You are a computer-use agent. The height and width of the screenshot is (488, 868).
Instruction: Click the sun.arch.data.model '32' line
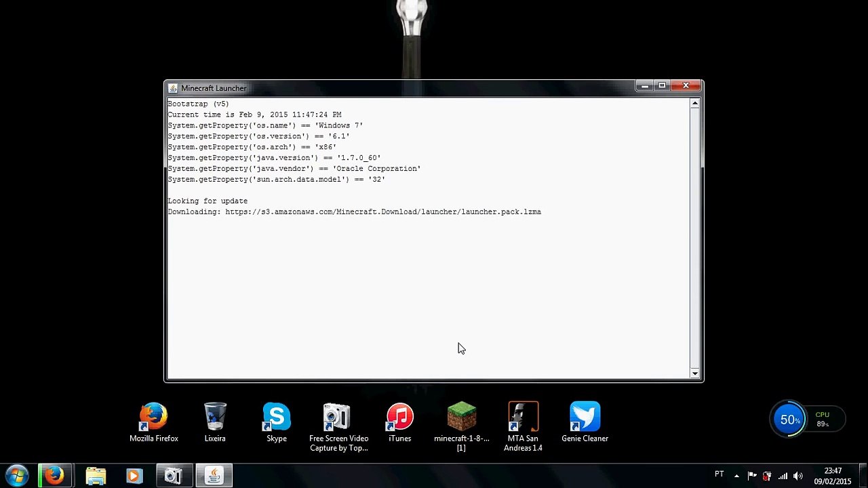(276, 180)
